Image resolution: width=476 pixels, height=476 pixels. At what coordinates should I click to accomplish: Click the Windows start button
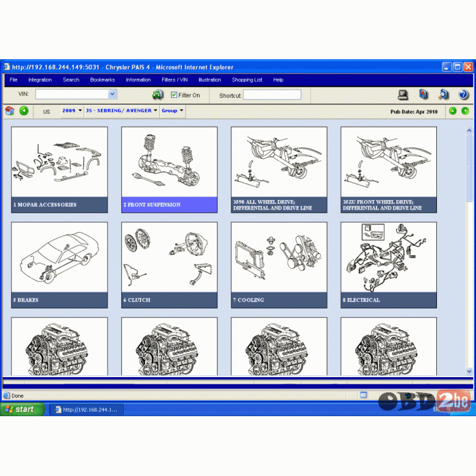point(22,409)
